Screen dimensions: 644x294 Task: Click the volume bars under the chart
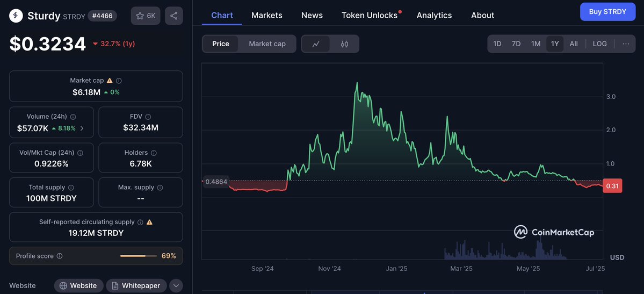[505, 250]
